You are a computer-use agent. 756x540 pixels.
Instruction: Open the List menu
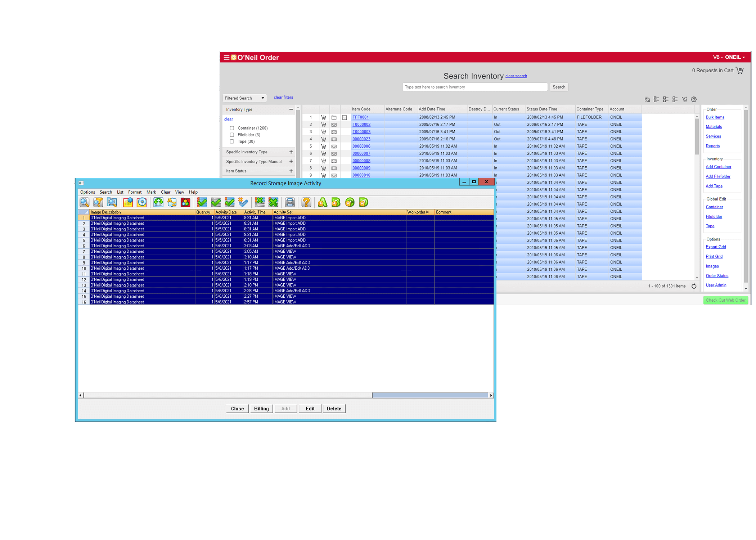(x=120, y=192)
